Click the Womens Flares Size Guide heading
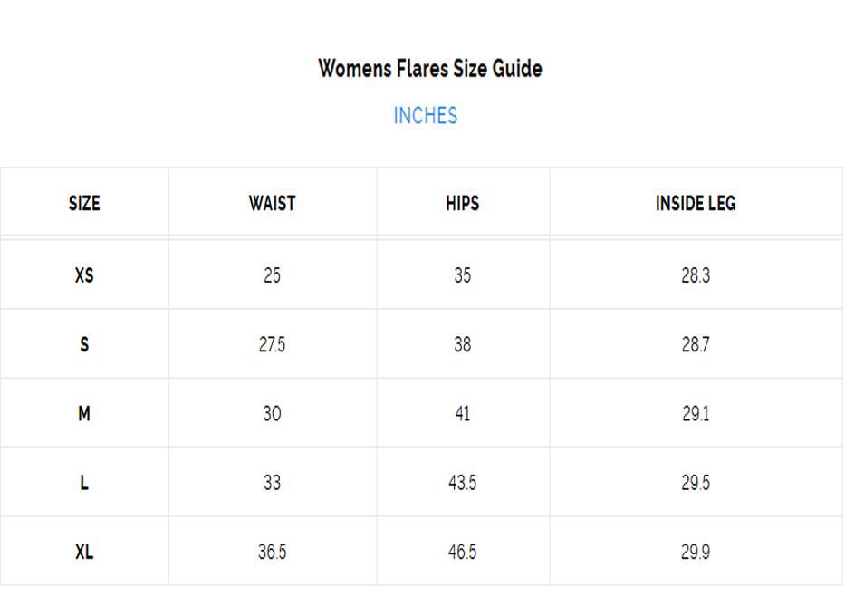The image size is (845, 616). 430,69
